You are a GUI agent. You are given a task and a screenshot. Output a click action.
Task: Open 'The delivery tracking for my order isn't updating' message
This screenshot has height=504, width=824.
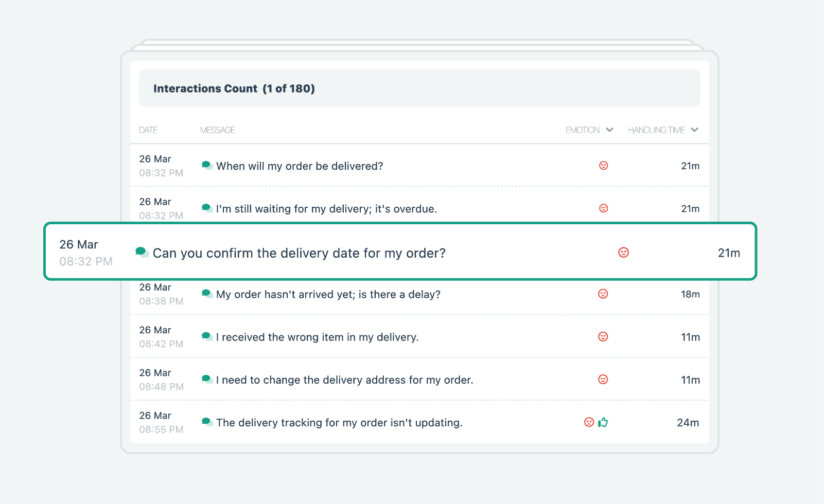pyautogui.click(x=339, y=423)
